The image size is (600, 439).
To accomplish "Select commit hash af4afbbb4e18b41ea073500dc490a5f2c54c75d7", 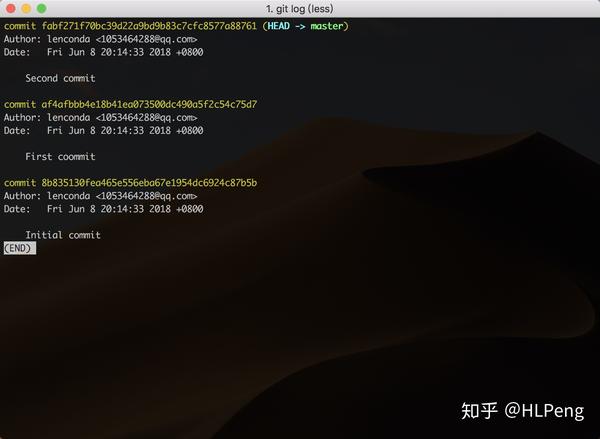I will point(149,104).
